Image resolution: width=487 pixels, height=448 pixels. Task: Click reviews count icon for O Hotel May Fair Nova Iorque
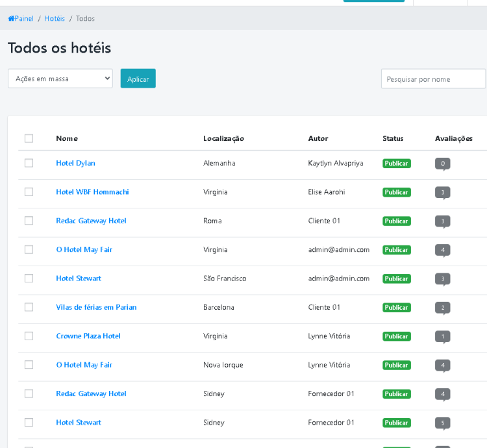[443, 366]
